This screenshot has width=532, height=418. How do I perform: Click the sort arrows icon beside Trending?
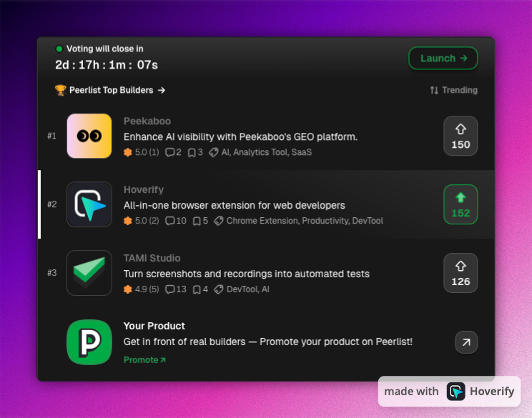click(x=434, y=90)
